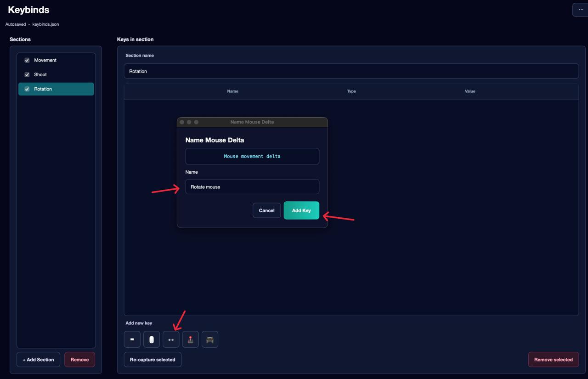Click Add Key in the dialog
Viewport: 588px width, 379px height.
(x=301, y=210)
